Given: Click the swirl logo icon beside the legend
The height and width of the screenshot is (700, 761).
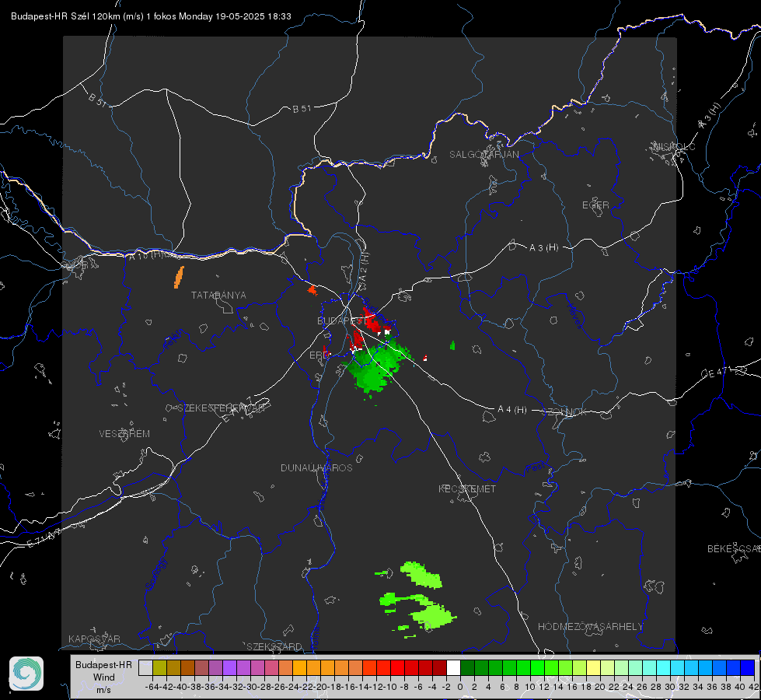Looking at the screenshot, I should pyautogui.click(x=26, y=674).
